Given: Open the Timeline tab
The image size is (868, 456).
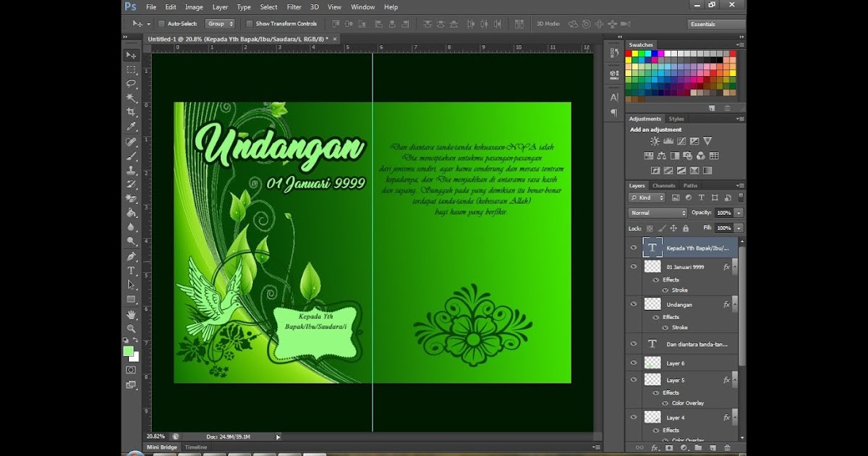Looking at the screenshot, I should (195, 447).
